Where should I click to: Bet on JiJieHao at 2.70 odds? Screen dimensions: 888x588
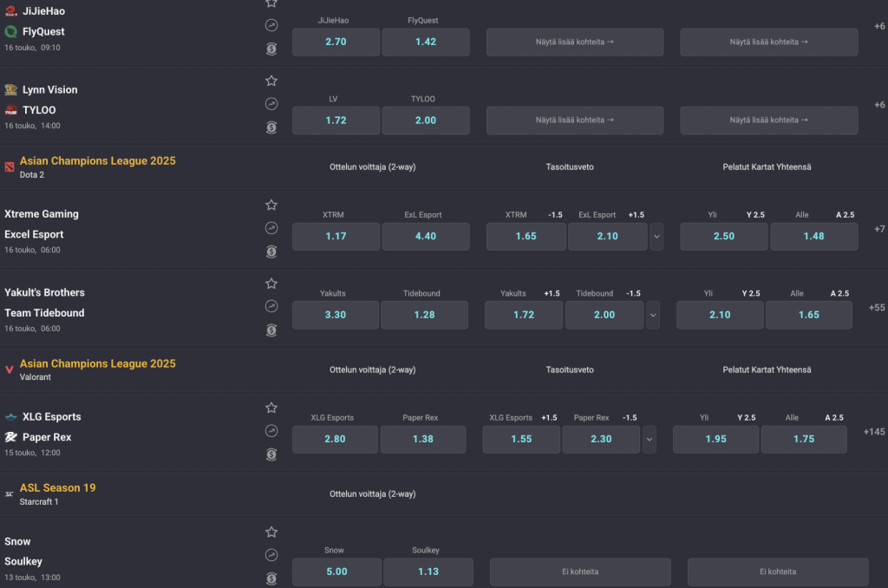(336, 42)
